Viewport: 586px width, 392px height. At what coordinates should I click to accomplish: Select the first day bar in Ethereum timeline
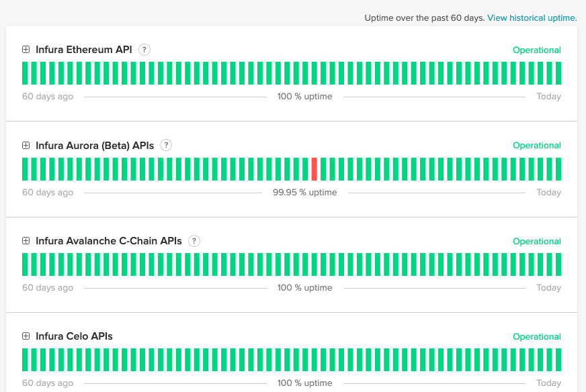click(x=26, y=73)
